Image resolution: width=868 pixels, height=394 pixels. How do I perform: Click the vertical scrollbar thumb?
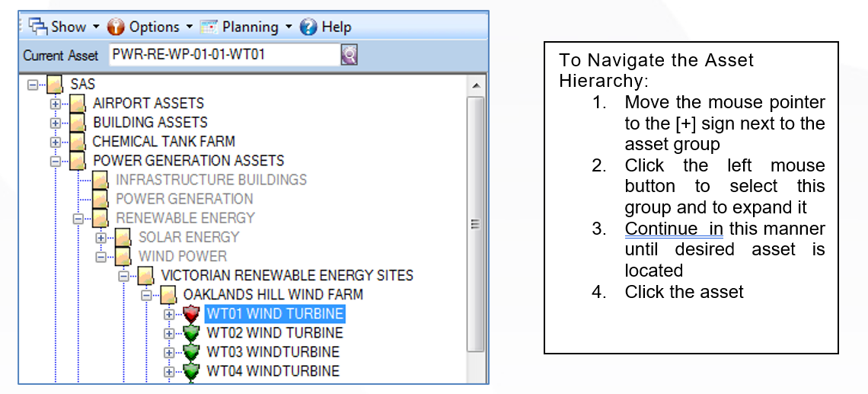[x=476, y=224]
